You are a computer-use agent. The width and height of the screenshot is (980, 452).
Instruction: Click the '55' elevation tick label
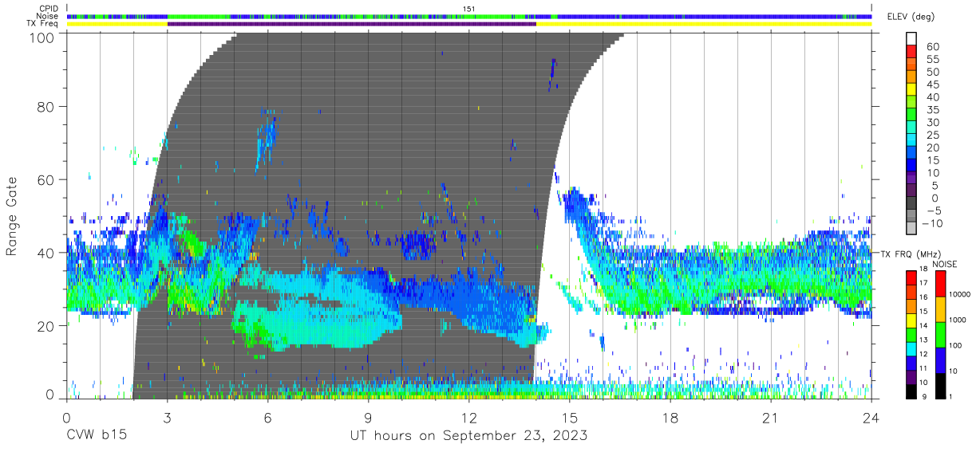pyautogui.click(x=935, y=60)
